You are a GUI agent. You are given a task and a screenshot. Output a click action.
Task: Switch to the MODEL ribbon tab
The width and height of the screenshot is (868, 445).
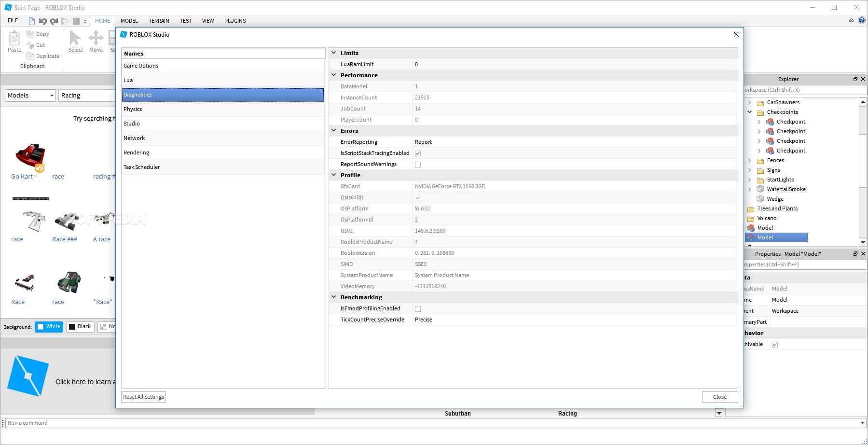(129, 21)
